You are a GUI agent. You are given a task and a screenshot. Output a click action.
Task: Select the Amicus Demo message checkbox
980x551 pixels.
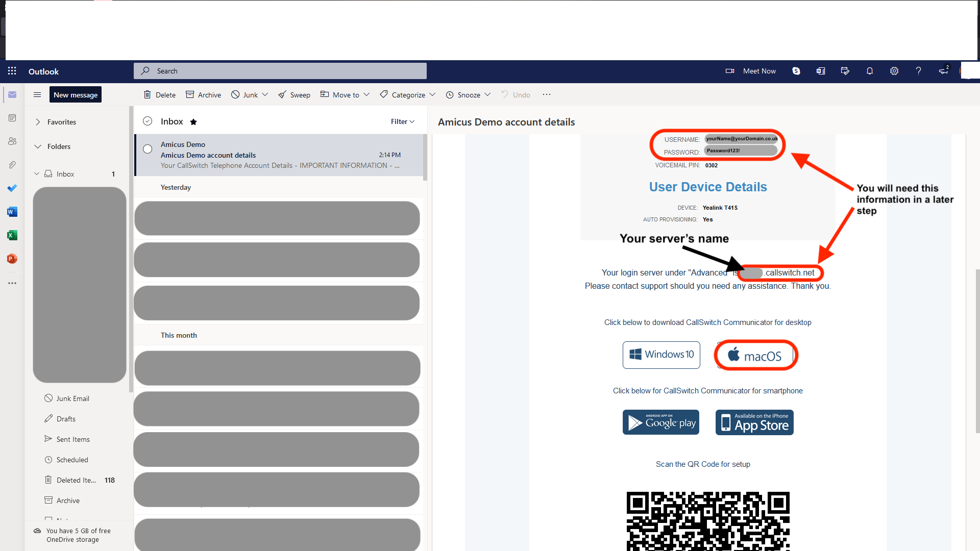coord(148,149)
